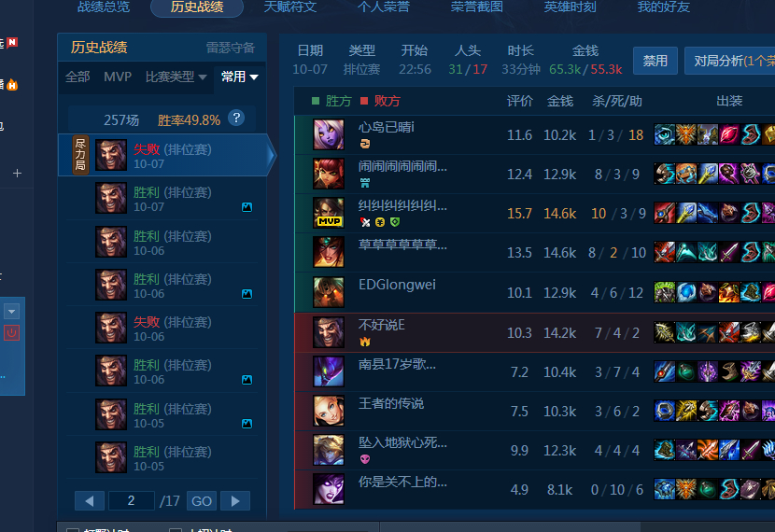Click the help question mark beside 胜率49.8%
The image size is (775, 532).
click(x=236, y=118)
